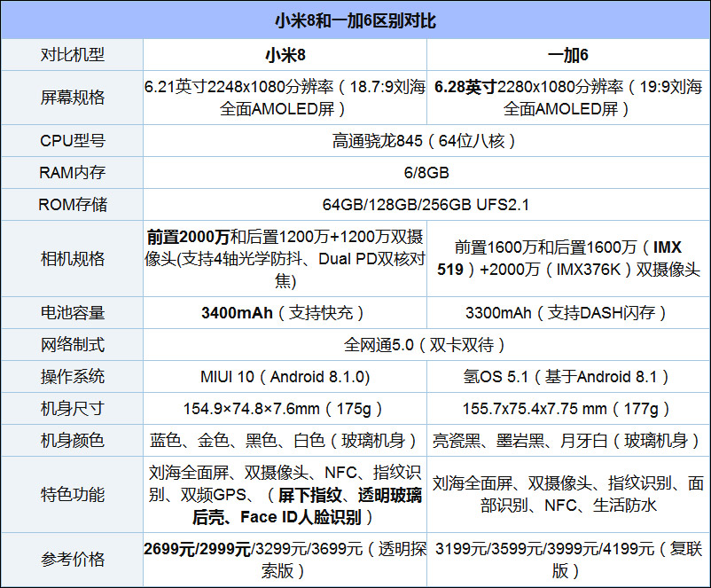This screenshot has height=588, width=711.
Task: Click the MIUI 10（Android 8.1.0) cell
Action: point(285,377)
